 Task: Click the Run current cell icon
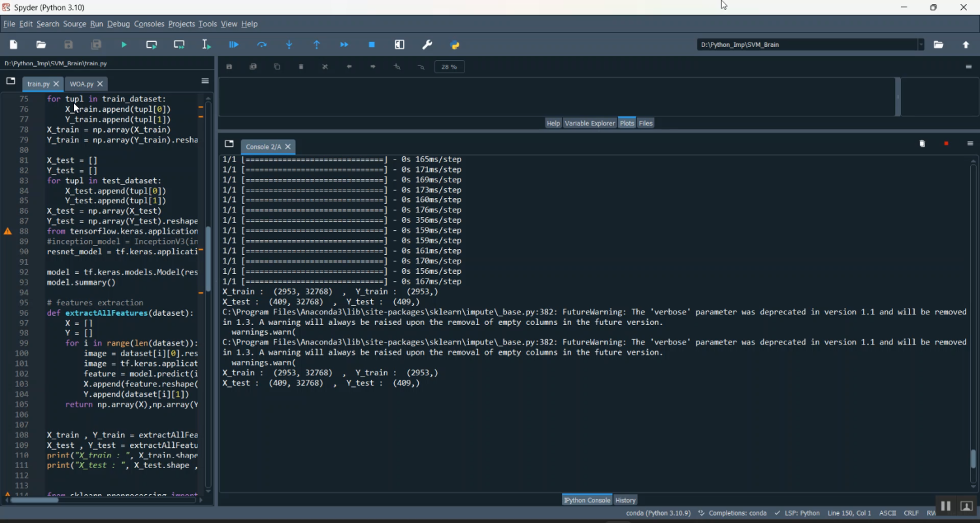[x=152, y=45]
